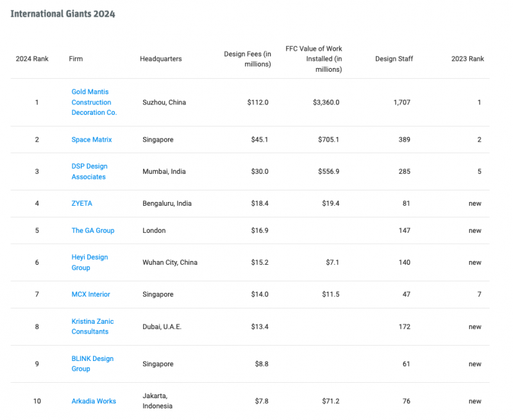Viewport: 513px width, 420px height.
Task: Select the London headquarters cell
Action: (154, 231)
